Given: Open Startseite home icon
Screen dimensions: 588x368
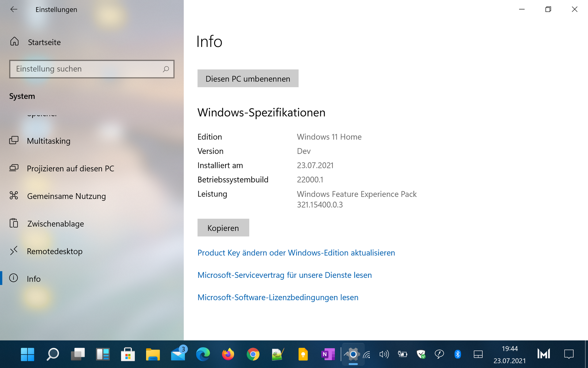Looking at the screenshot, I should point(14,41).
